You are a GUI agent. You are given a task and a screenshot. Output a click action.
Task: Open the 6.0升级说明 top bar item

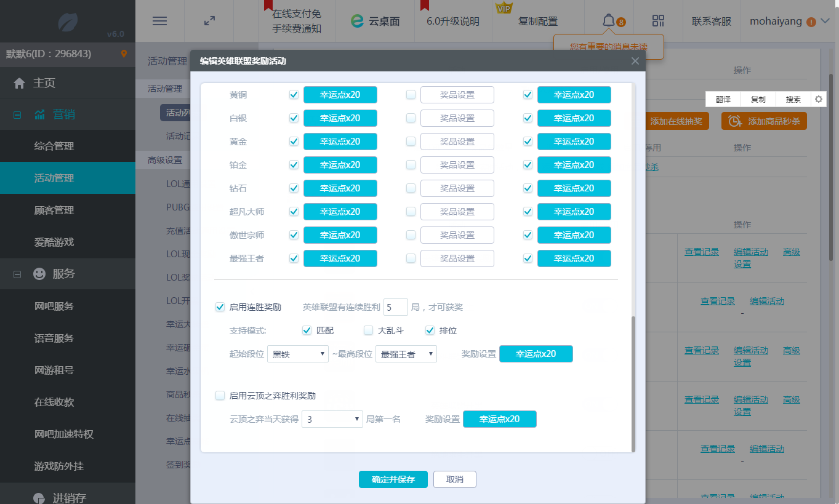(452, 21)
